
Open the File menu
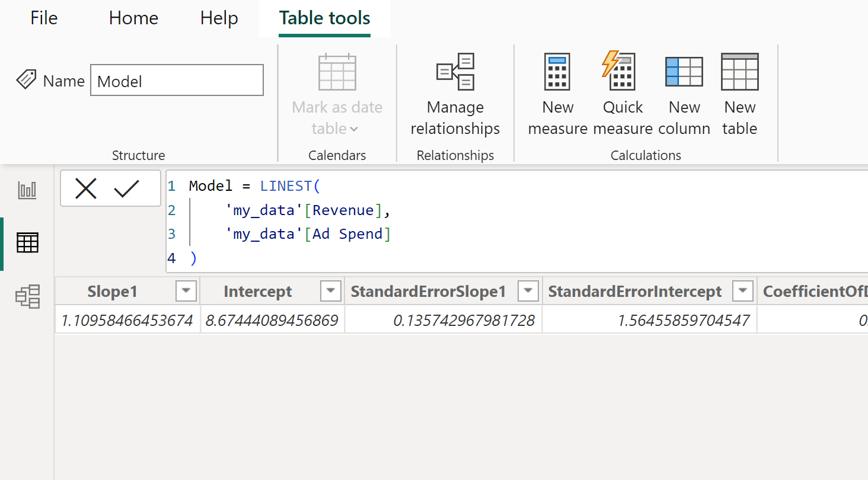tap(44, 18)
